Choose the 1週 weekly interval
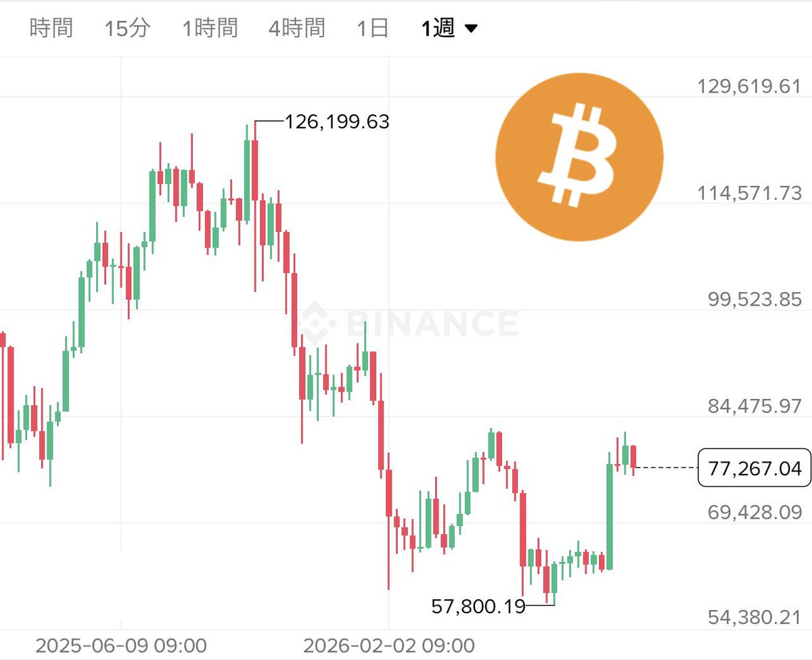812x660 pixels. point(437,28)
